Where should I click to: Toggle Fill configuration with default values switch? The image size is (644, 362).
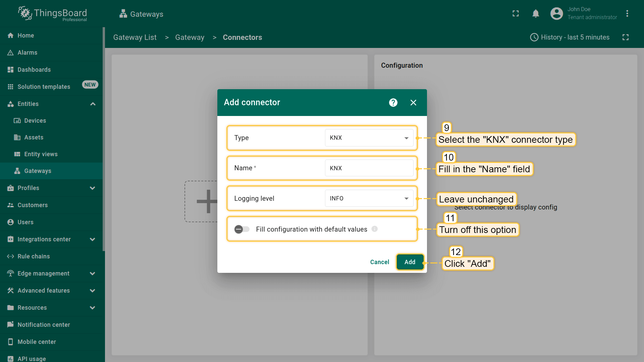[242, 229]
